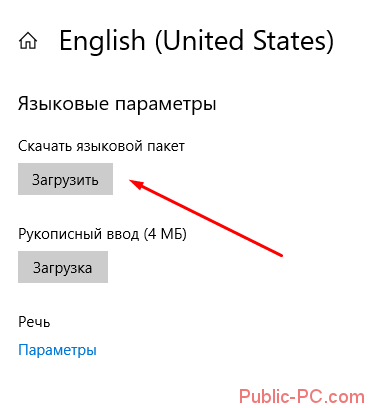
Task: Return home using the house-shaped icon
Action: (28, 41)
